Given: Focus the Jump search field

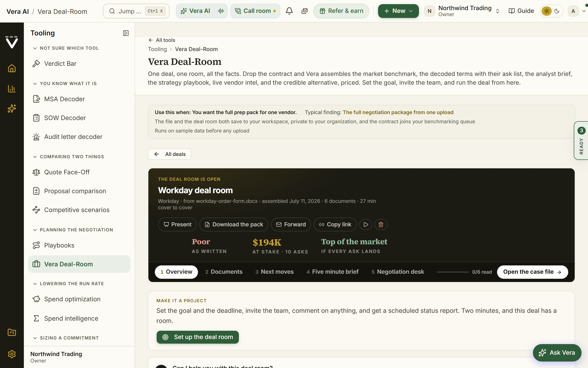Looking at the screenshot, I should (136, 11).
